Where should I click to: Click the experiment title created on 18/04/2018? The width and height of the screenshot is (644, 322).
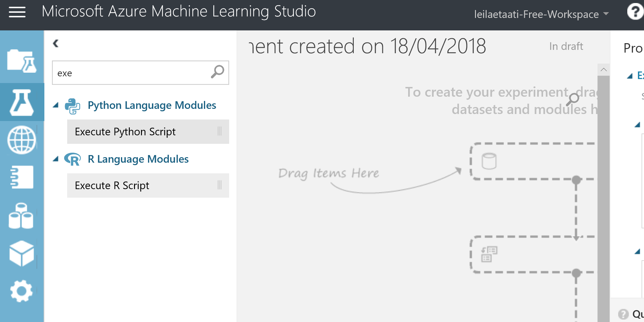(367, 46)
